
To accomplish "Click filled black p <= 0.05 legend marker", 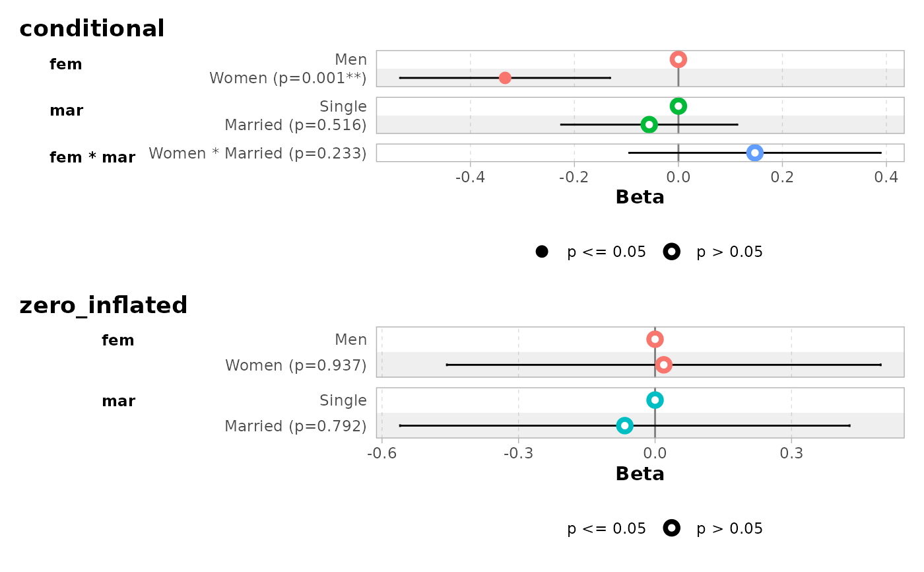I will point(542,252).
